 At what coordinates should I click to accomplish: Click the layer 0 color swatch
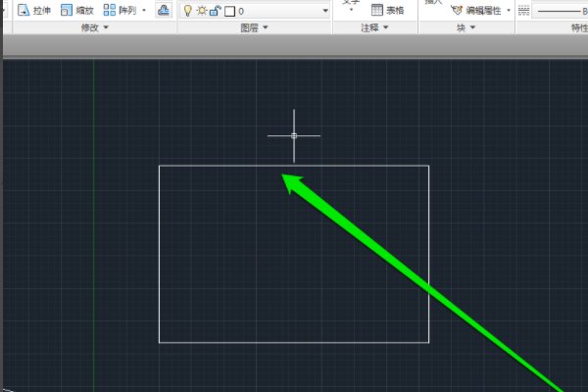[x=229, y=11]
